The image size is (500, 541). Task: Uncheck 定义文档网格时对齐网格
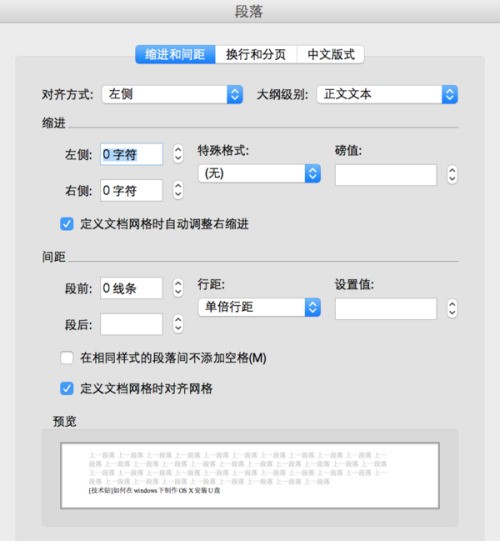pyautogui.click(x=67, y=388)
